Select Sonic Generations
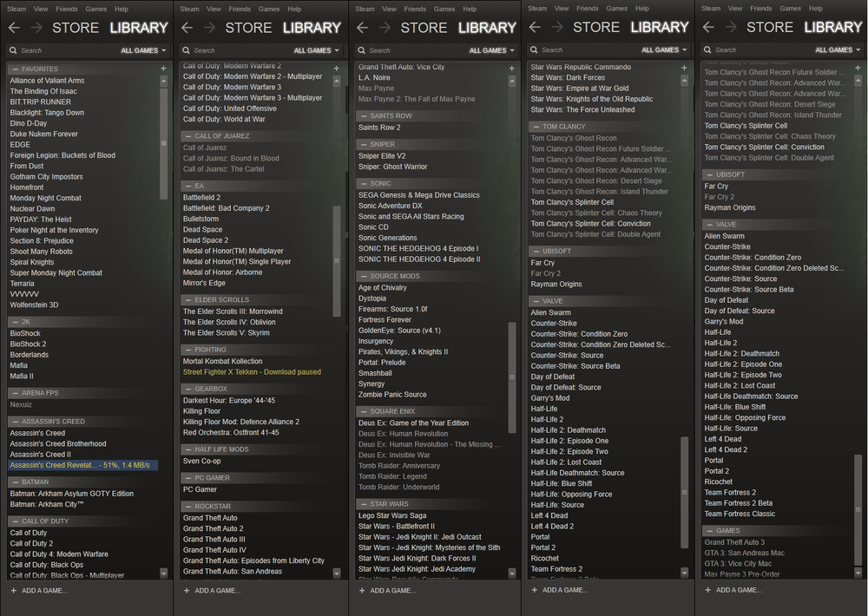 387,238
